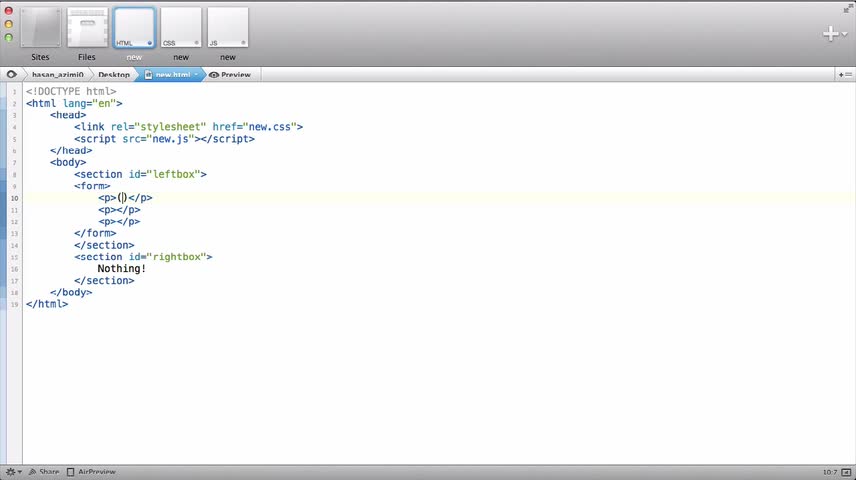Click the html lang="en" tag text
This screenshot has width=856, height=480.
(x=74, y=103)
